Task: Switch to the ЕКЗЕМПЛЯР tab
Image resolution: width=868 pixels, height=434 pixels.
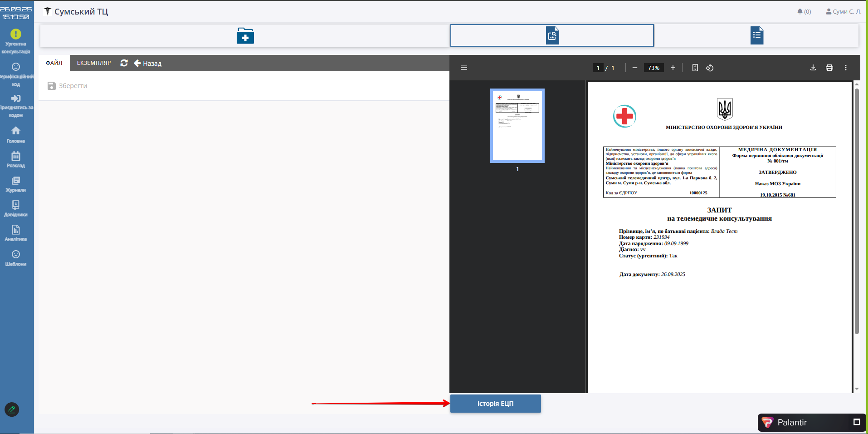Action: 94,63
